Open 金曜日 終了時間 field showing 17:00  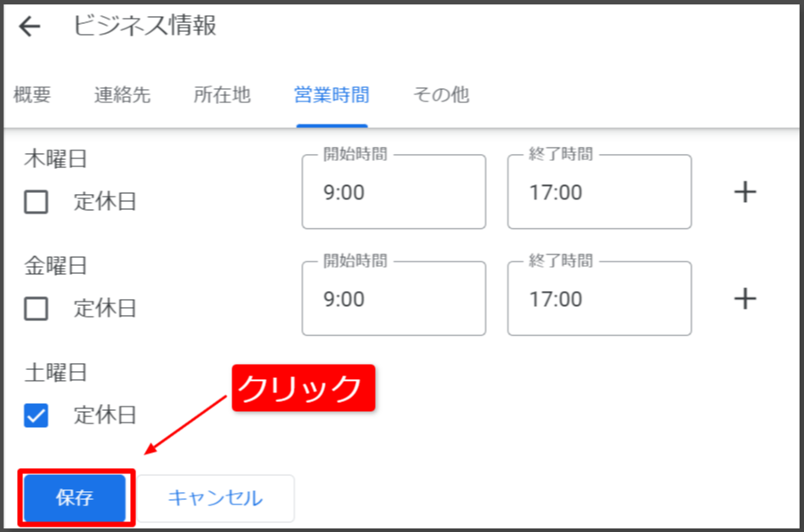click(x=599, y=298)
